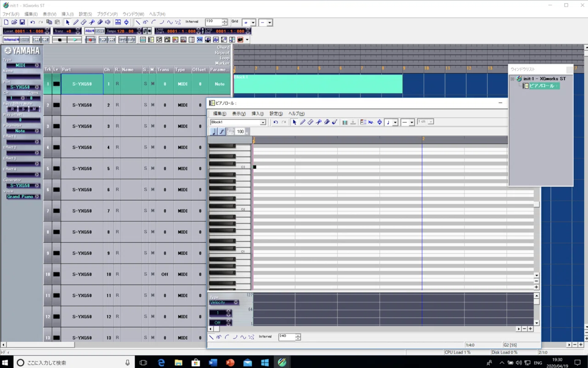This screenshot has width=588, height=368.
Task: Open the Voice Grand Piano dropdown
Action: (x=23, y=197)
